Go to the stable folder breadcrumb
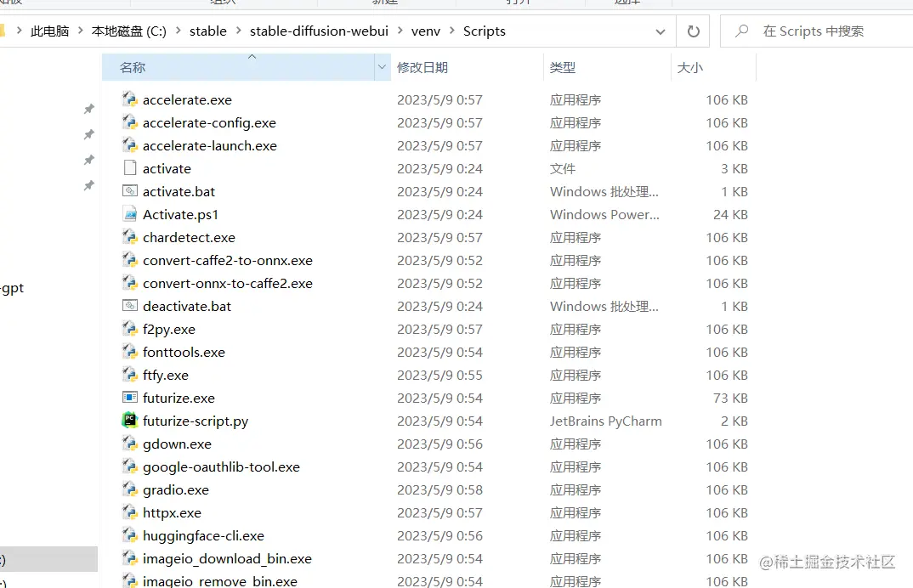 point(208,31)
